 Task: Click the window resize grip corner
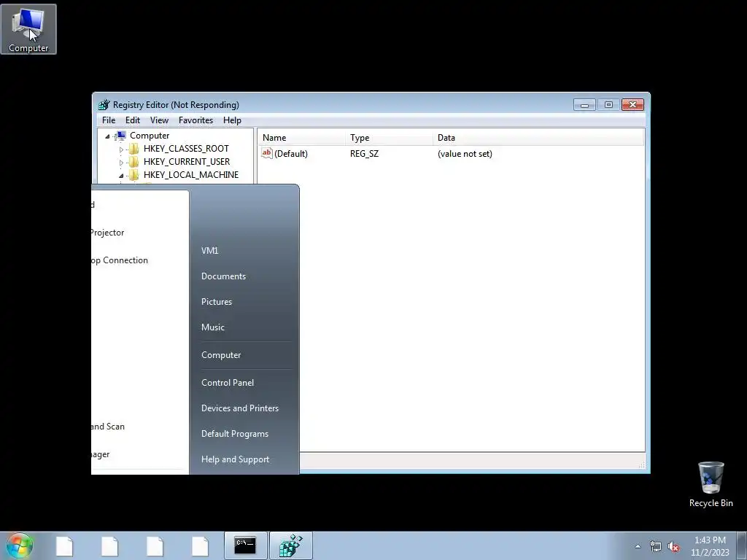641,464
